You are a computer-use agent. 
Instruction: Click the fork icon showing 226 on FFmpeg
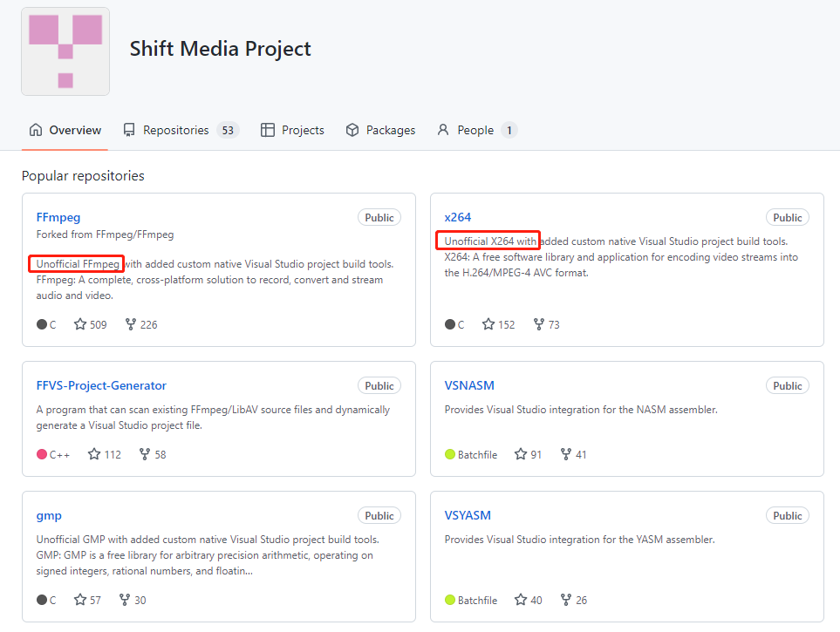(131, 324)
